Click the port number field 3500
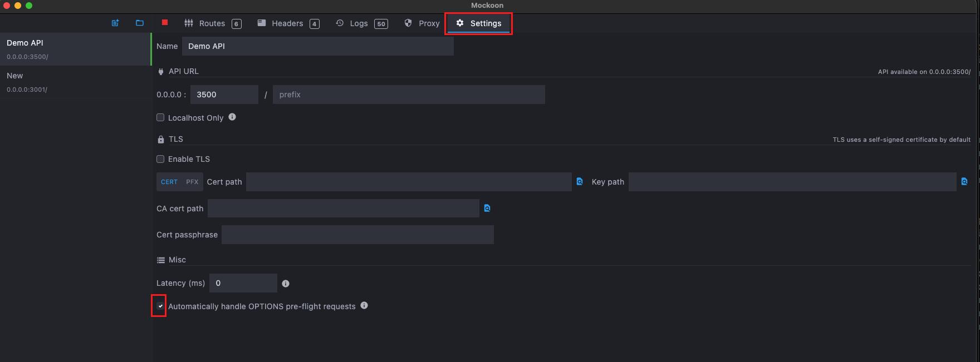This screenshot has height=362, width=980. 224,95
